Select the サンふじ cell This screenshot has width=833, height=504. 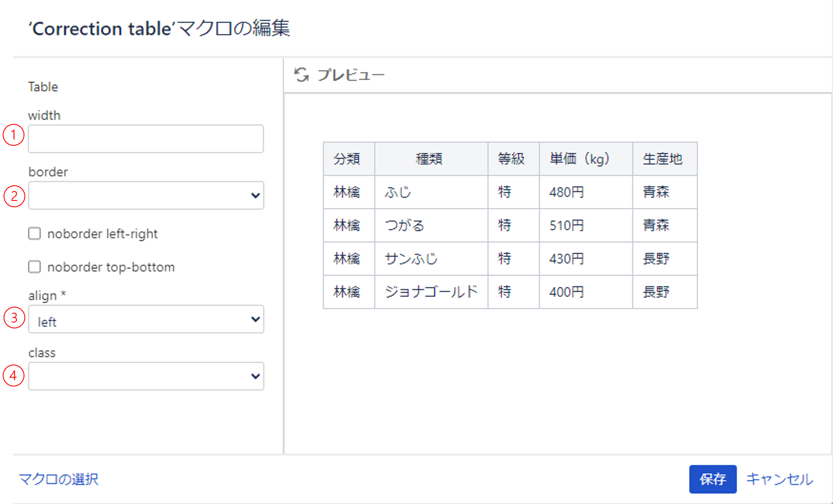(431, 259)
